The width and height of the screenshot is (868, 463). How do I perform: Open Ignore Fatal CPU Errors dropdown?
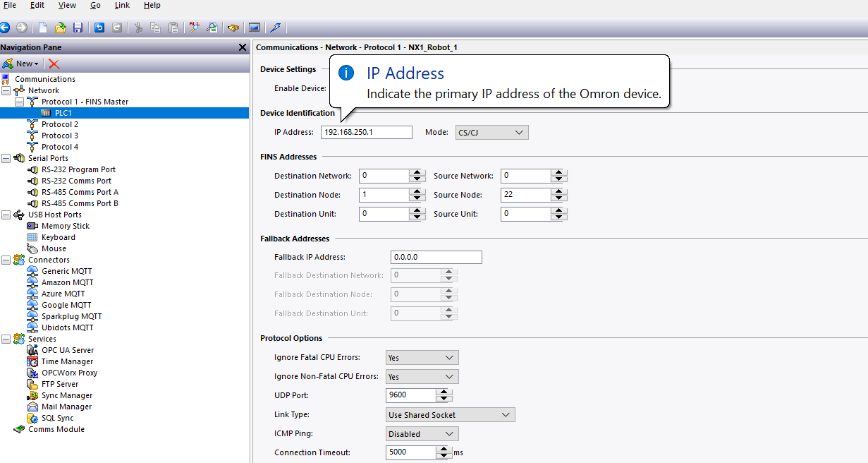(x=422, y=358)
